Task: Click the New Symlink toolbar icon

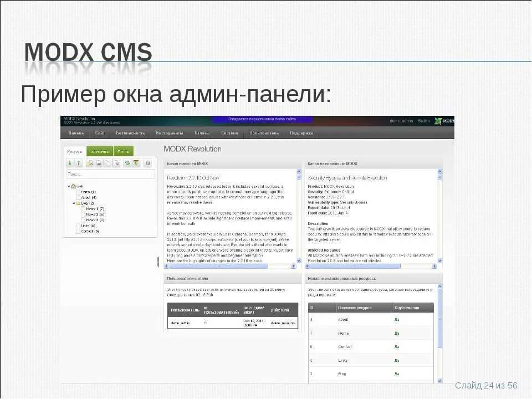Action: coord(107,163)
